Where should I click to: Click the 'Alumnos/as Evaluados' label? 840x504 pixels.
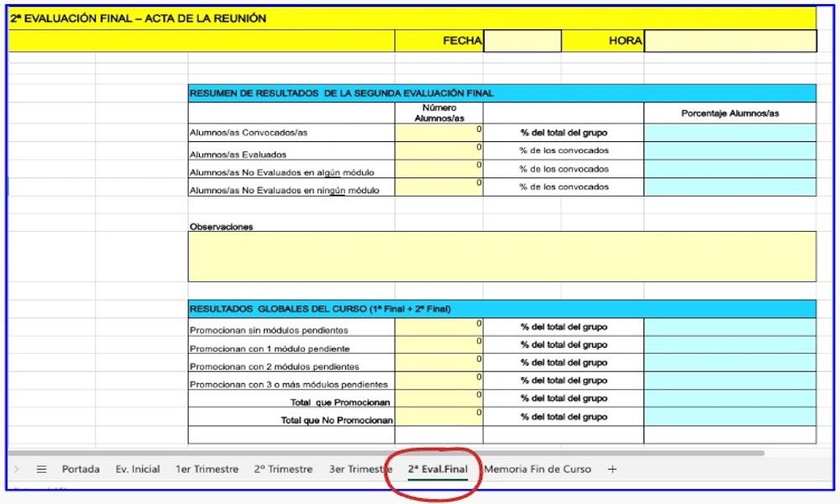coord(238,155)
